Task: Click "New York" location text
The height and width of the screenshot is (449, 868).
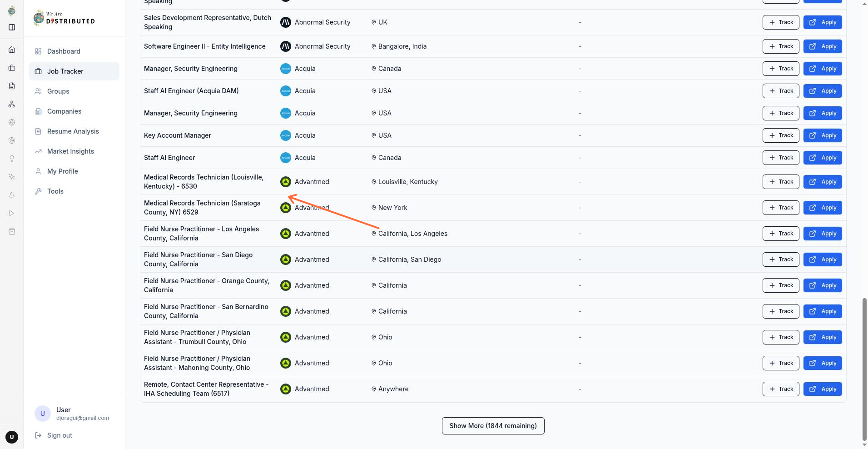Action: pos(393,208)
